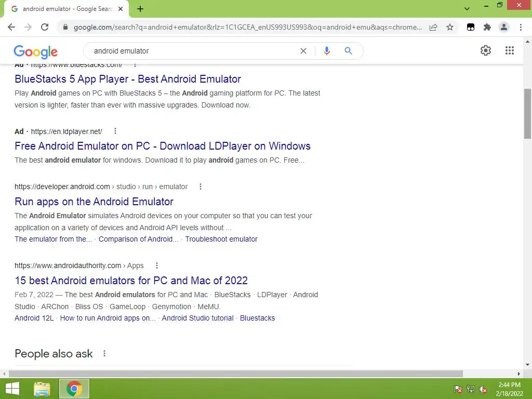Close the android emulator Google Search tab

pyautogui.click(x=121, y=9)
